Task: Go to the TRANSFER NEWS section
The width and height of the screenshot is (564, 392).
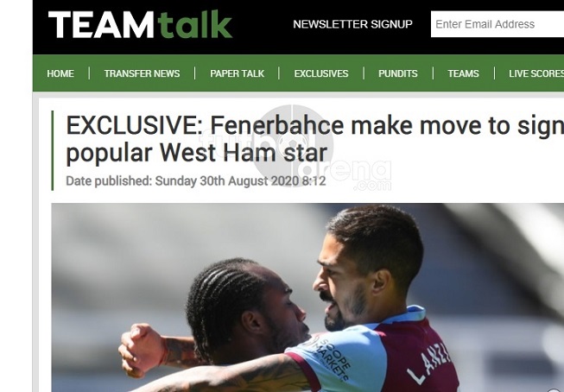Action: pyautogui.click(x=142, y=73)
